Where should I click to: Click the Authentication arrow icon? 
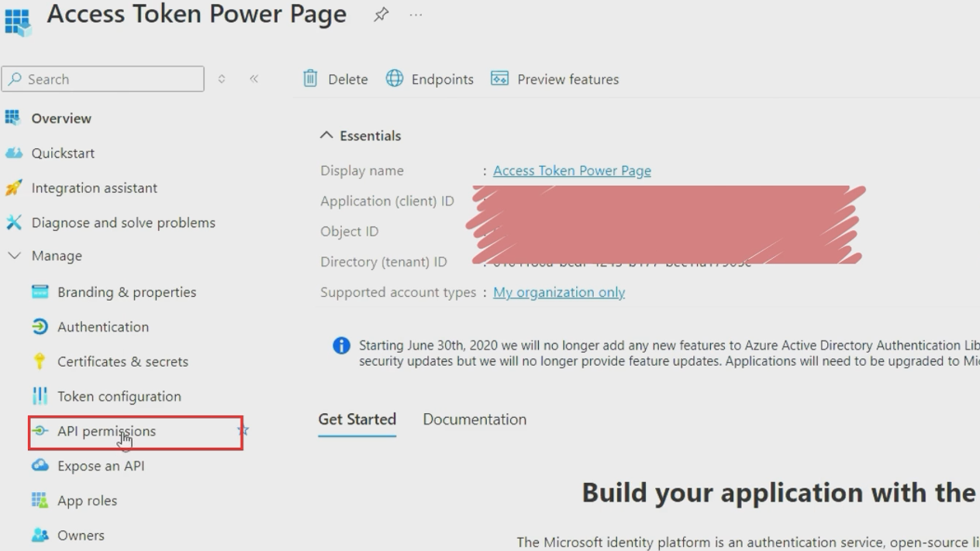pos(40,326)
